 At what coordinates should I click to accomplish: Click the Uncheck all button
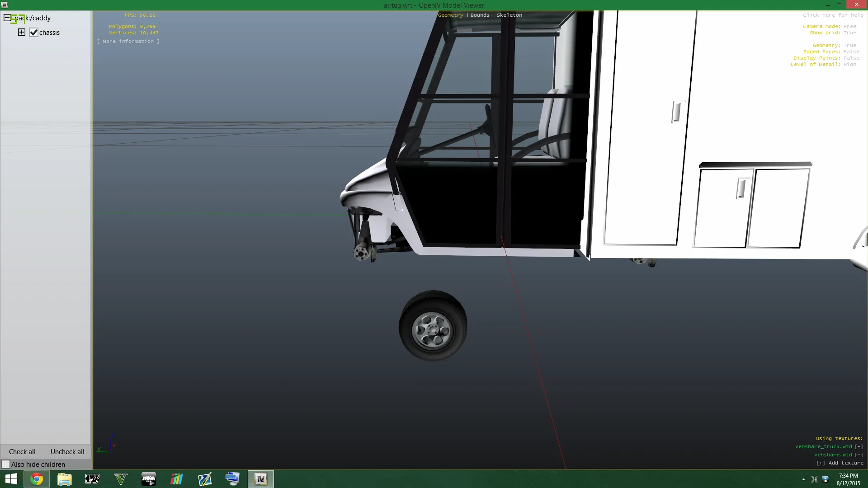(67, 452)
